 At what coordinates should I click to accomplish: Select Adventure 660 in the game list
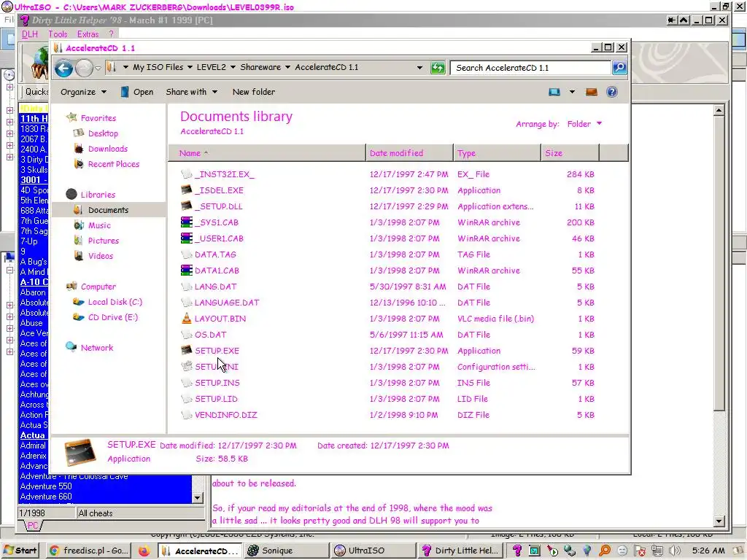pos(46,496)
